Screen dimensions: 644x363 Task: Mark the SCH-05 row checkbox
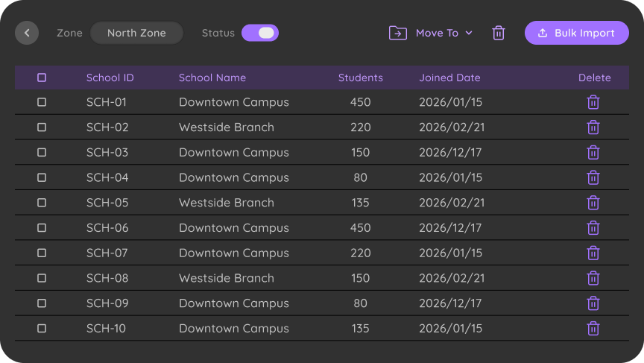click(42, 203)
